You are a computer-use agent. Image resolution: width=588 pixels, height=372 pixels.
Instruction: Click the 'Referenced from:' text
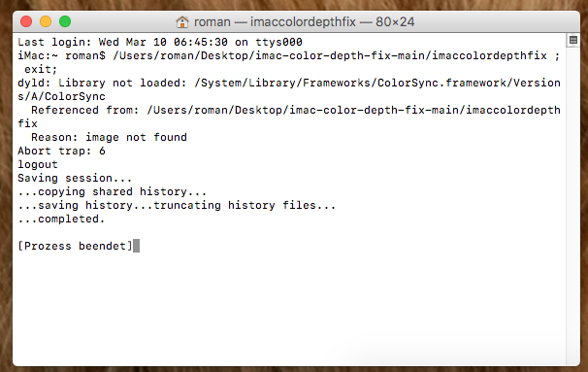click(85, 110)
